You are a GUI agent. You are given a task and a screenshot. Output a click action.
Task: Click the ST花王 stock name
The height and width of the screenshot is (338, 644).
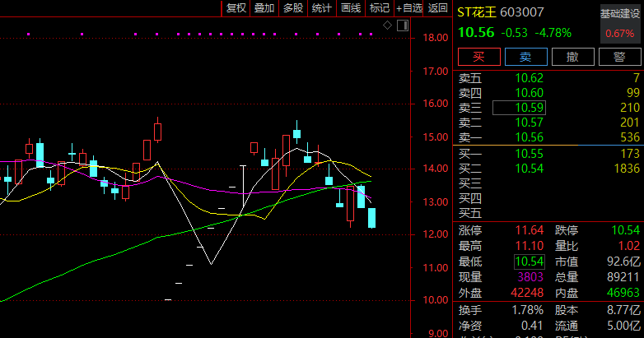click(x=478, y=12)
